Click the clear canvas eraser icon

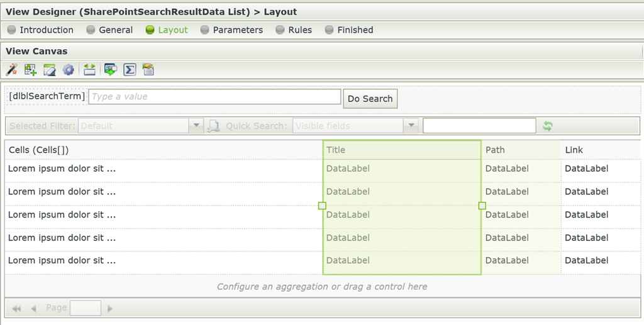click(49, 70)
